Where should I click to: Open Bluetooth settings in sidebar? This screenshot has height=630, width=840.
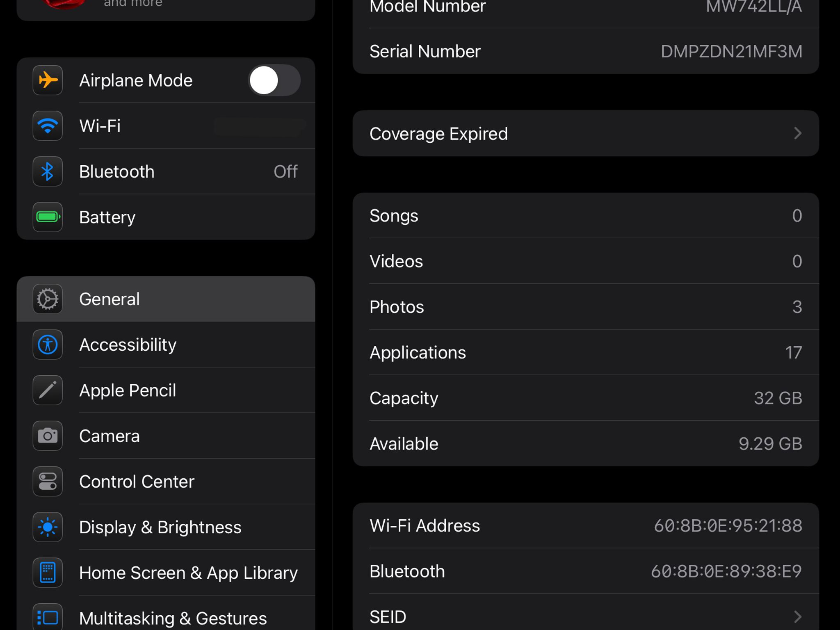point(166,171)
